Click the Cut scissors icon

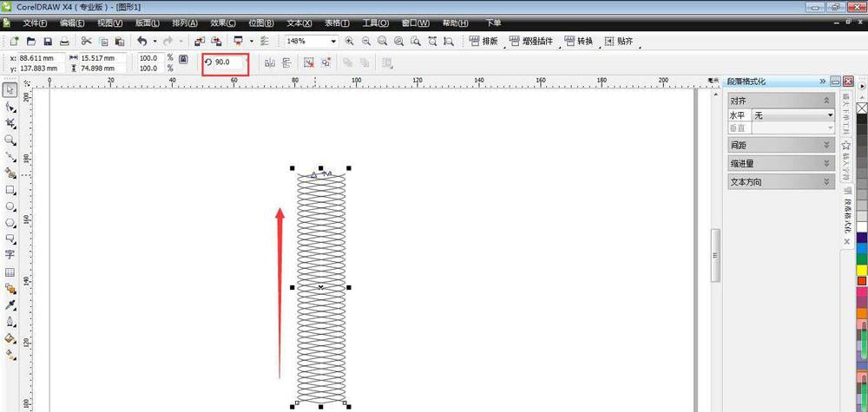[x=86, y=42]
